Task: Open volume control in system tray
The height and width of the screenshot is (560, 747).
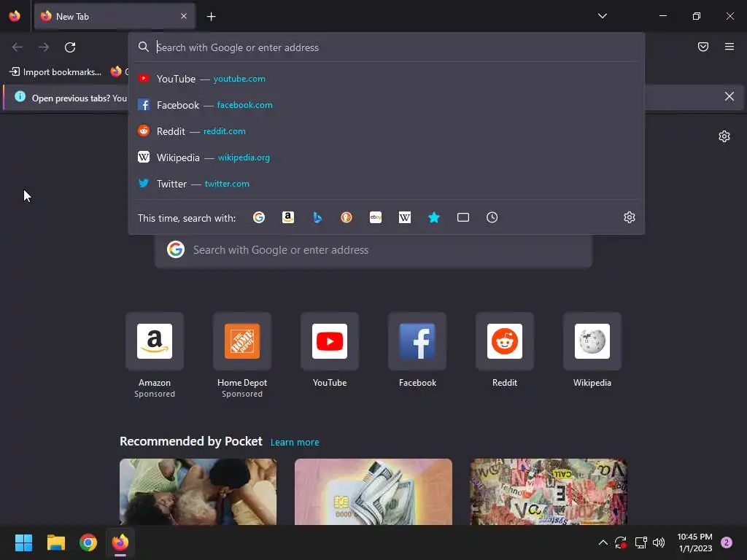Action: click(x=659, y=542)
